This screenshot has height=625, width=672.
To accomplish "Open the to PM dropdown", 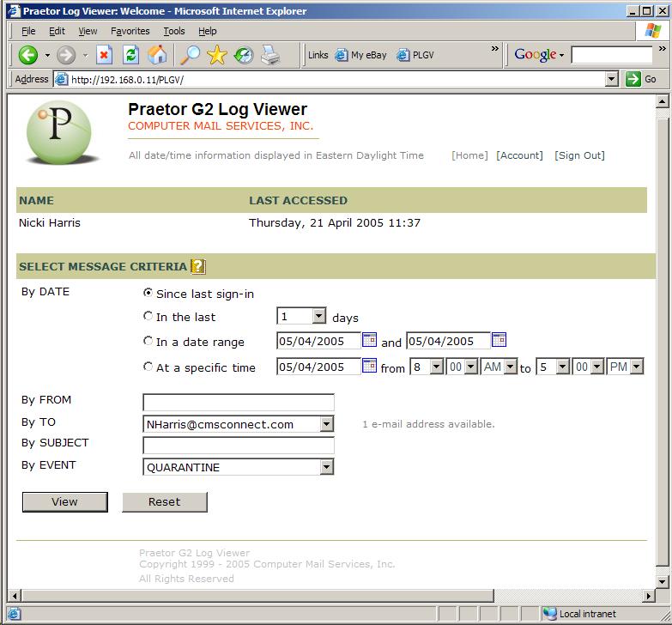I will 637,367.
